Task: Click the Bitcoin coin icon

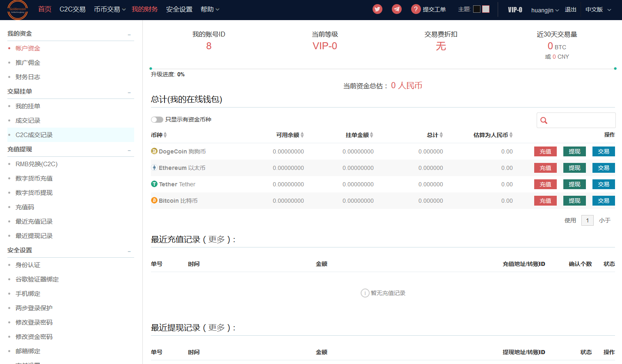Action: tap(154, 200)
